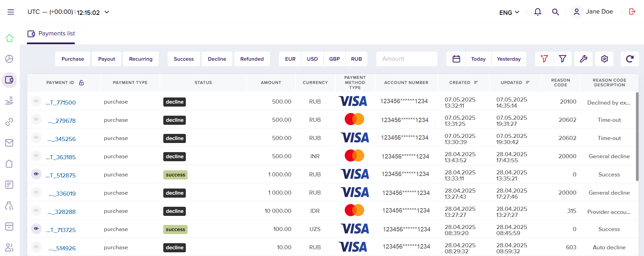Refresh the payments list
Viewport: 644px width, 256px height.
630,59
